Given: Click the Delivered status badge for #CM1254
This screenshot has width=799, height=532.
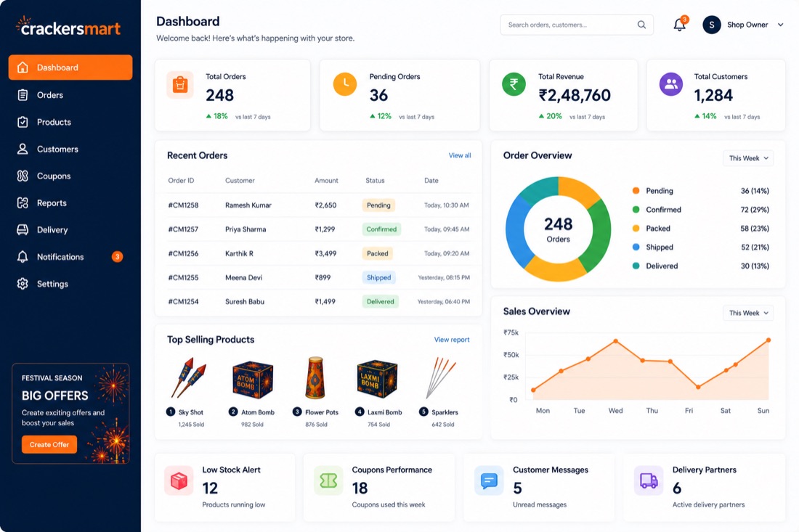Looking at the screenshot, I should pos(380,301).
